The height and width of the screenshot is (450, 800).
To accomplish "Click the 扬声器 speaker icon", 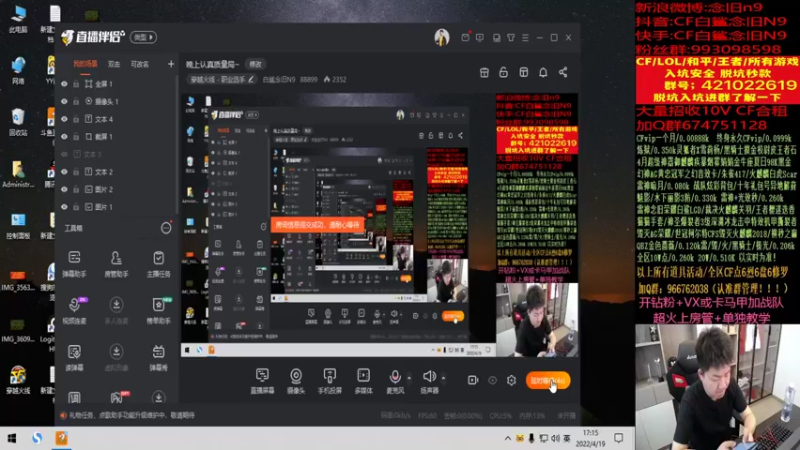I will coord(429,377).
